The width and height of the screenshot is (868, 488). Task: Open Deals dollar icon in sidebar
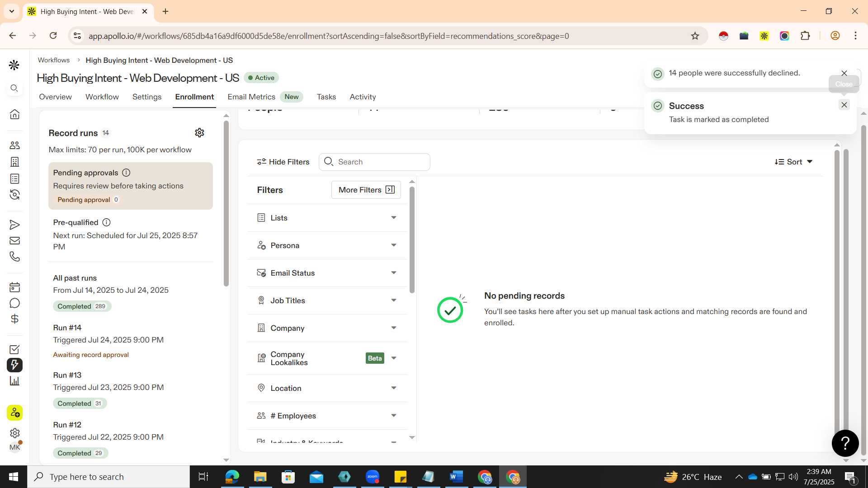click(14, 319)
